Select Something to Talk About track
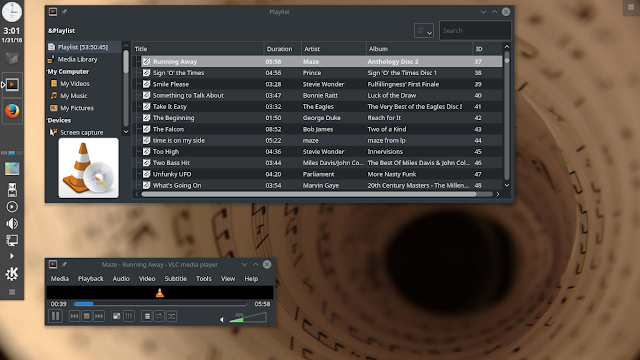The height and width of the screenshot is (360, 640). click(x=322, y=96)
